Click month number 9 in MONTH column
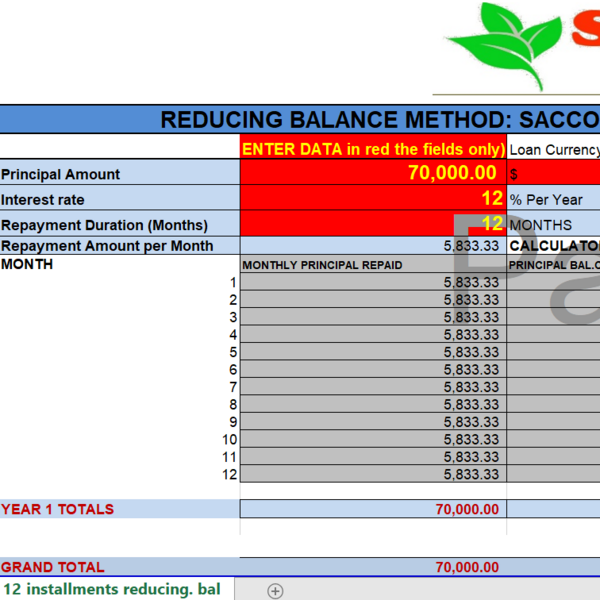 [x=233, y=422]
